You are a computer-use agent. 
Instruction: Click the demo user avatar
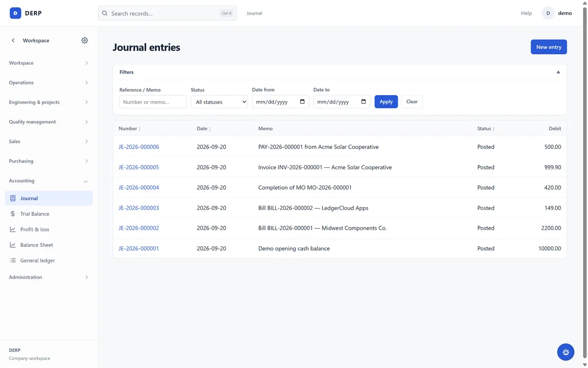click(x=548, y=13)
